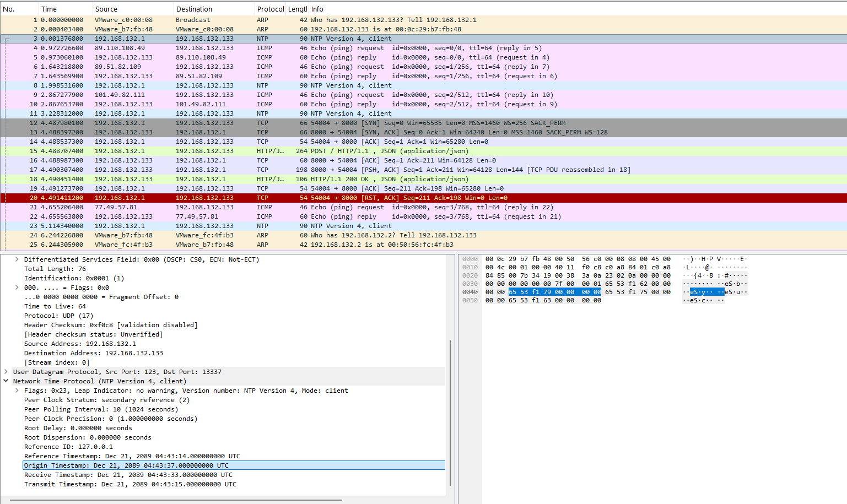Select the Receive Timestamp field
This screenshot has width=847, height=504.
coord(128,475)
